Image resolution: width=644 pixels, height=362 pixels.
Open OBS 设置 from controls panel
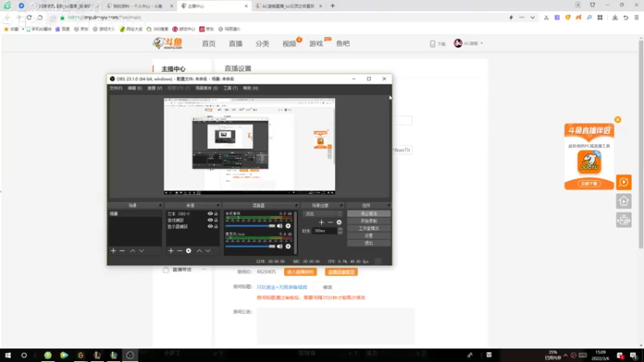[x=369, y=236]
